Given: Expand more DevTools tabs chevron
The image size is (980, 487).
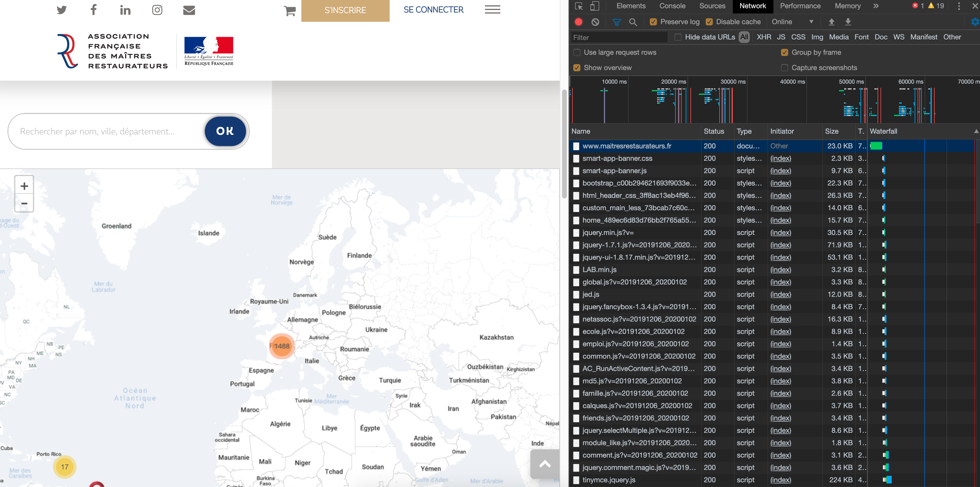Looking at the screenshot, I should point(876,6).
